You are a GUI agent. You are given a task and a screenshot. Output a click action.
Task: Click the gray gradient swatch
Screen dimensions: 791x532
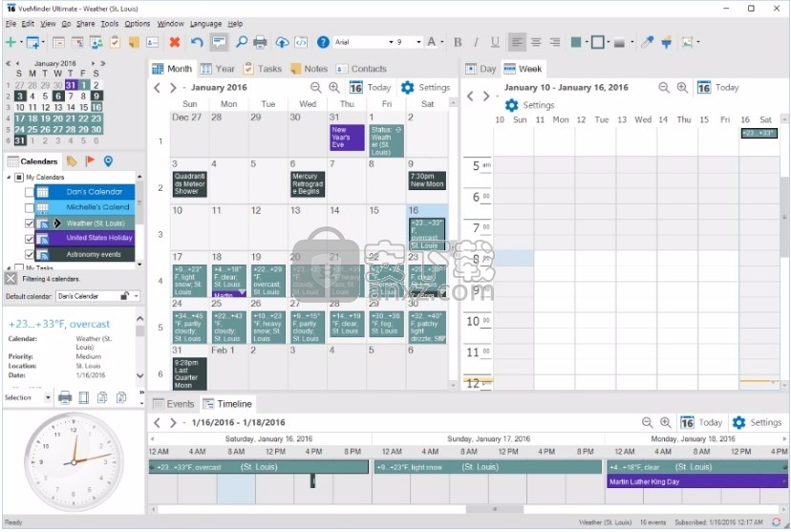tap(619, 43)
